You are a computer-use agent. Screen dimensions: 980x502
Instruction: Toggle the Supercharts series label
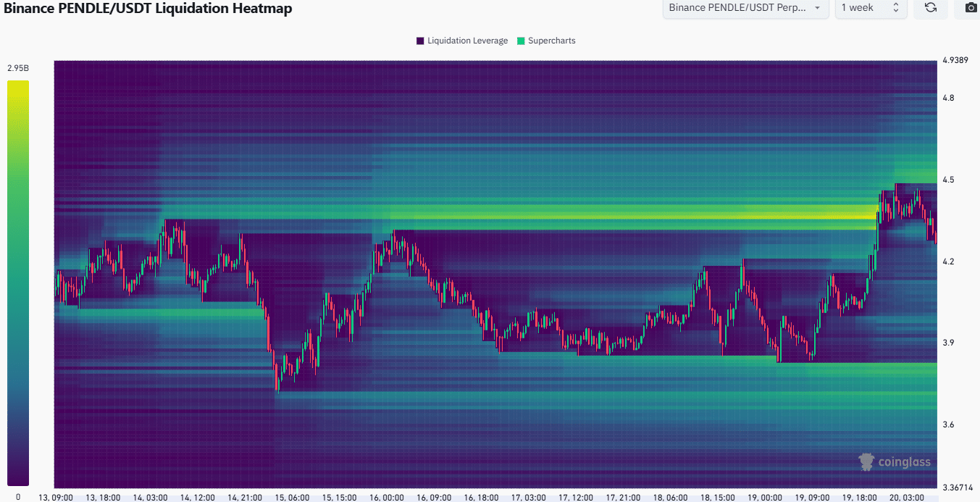point(551,41)
